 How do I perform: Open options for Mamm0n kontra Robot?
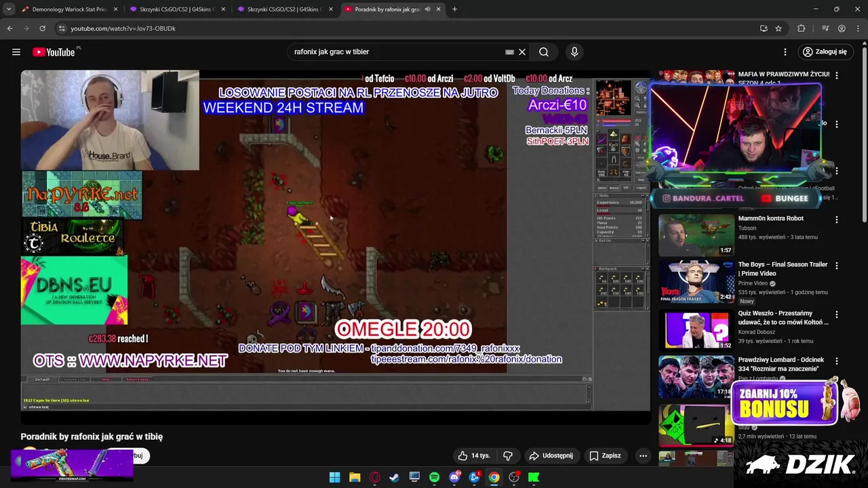tap(837, 220)
